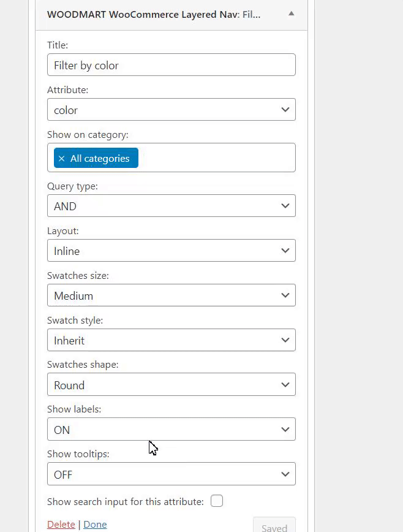
Task: Click the Done link
Action: [x=95, y=525]
